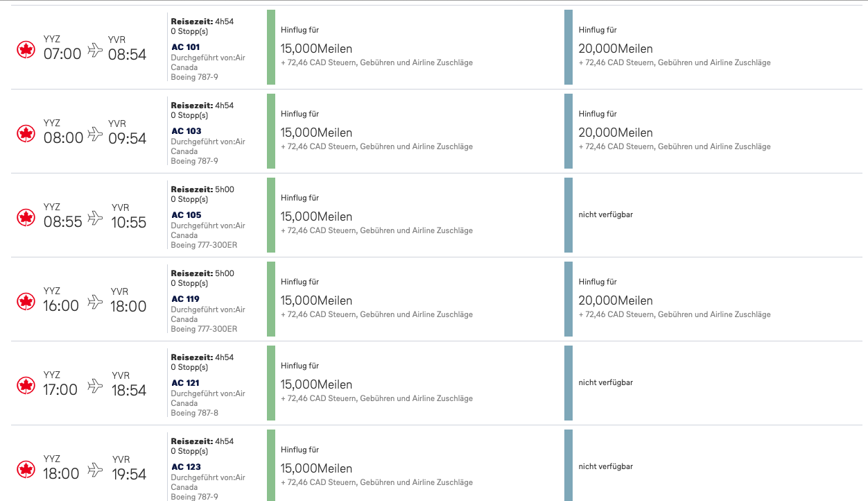Select 20,000 Meilen fare for flight AC 101
This screenshot has width=868, height=501.
(615, 49)
